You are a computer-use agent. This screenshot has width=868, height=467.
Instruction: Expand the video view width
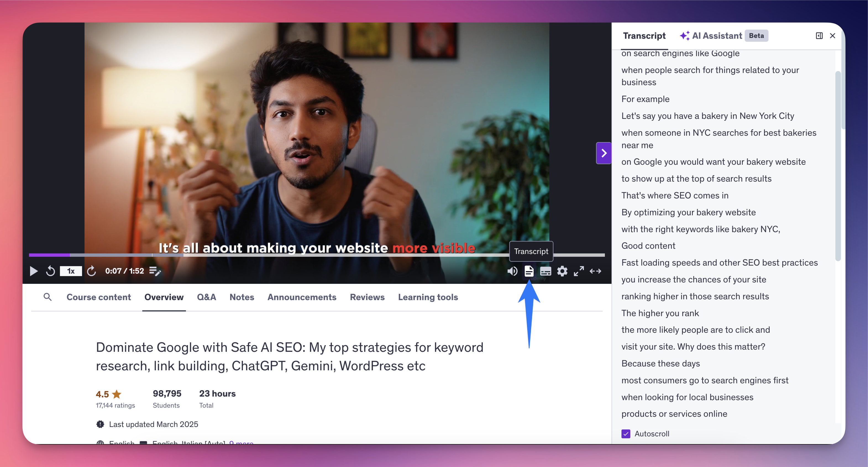click(x=596, y=271)
